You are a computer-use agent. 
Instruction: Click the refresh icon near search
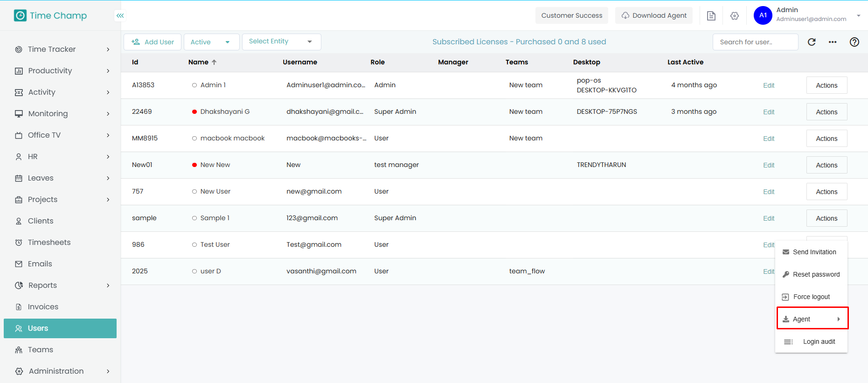click(812, 42)
